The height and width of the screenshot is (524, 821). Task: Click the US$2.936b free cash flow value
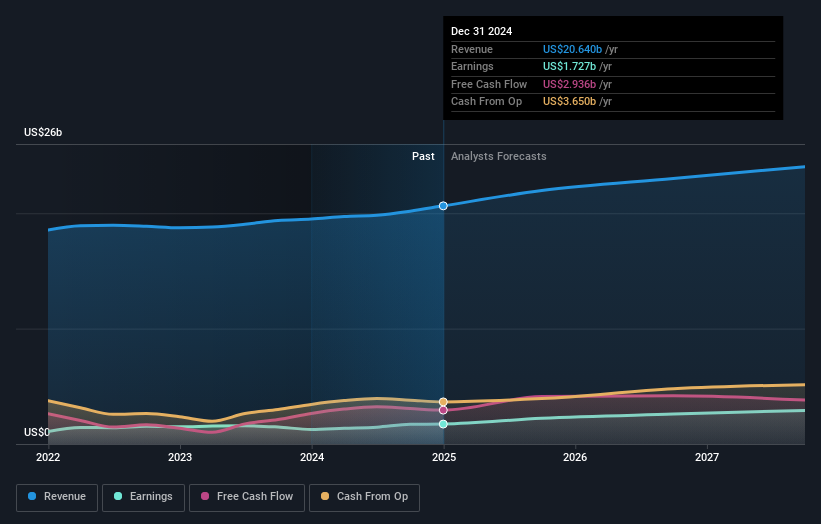[569, 84]
